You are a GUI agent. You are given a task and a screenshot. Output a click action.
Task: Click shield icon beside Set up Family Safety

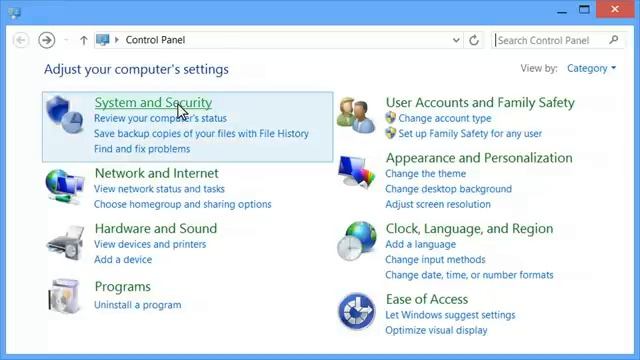click(x=391, y=133)
